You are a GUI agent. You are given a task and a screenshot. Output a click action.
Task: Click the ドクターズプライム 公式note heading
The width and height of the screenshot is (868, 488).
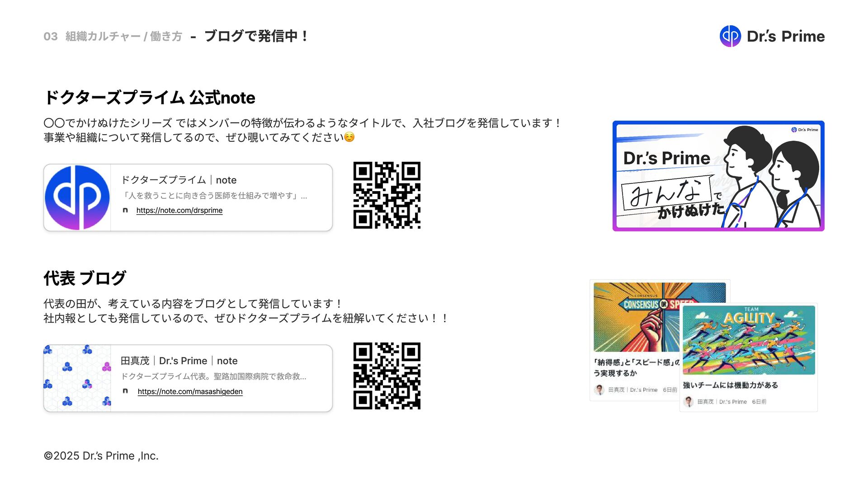(x=150, y=98)
